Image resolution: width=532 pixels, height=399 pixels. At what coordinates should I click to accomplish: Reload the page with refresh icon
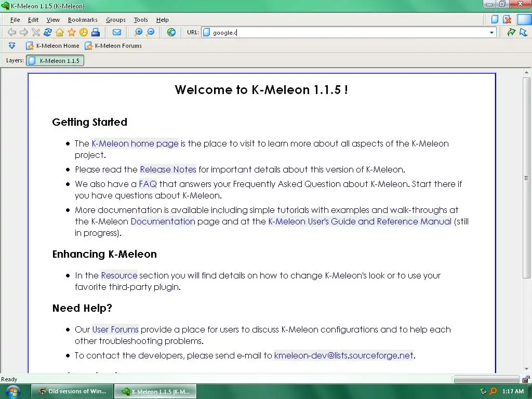click(x=48, y=32)
